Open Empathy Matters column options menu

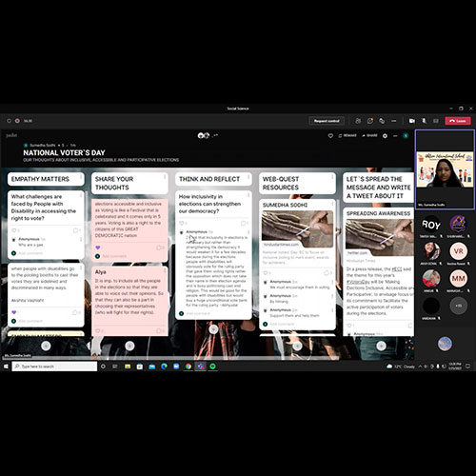pos(81,177)
